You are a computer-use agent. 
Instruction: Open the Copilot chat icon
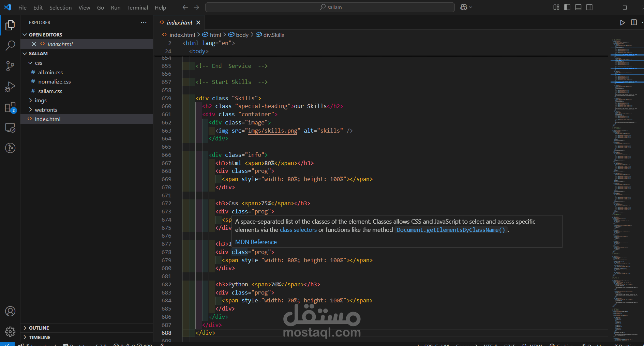coord(464,7)
